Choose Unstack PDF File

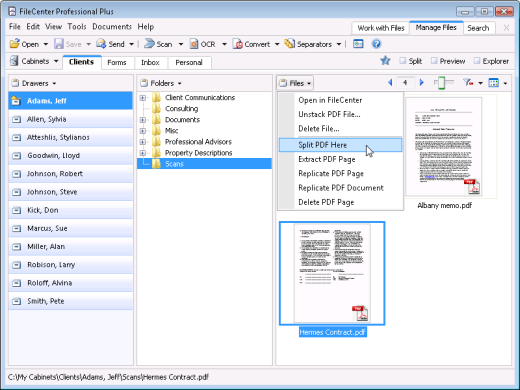click(340, 114)
